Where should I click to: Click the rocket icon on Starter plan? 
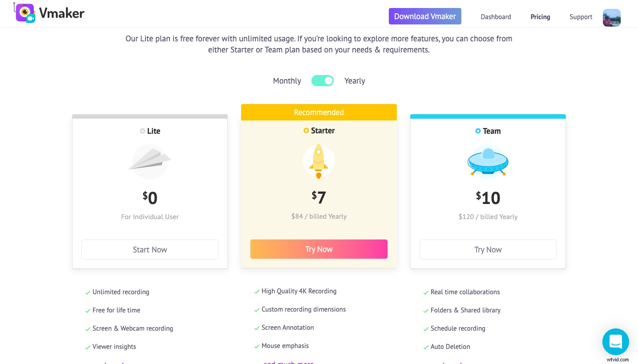coord(319,161)
